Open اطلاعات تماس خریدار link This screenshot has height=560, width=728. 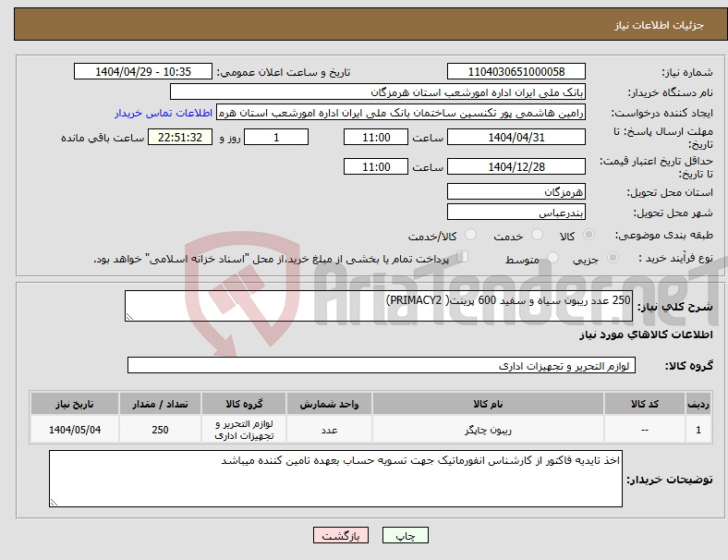tap(164, 113)
